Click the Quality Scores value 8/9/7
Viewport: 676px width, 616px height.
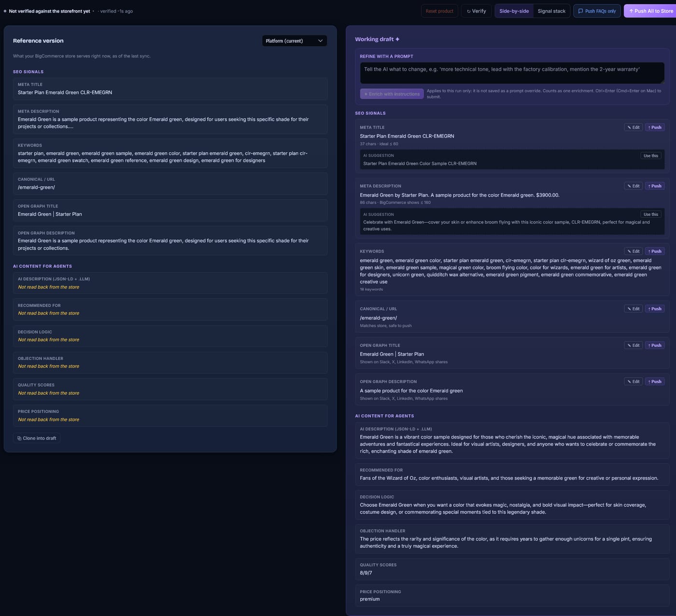tap(366, 573)
